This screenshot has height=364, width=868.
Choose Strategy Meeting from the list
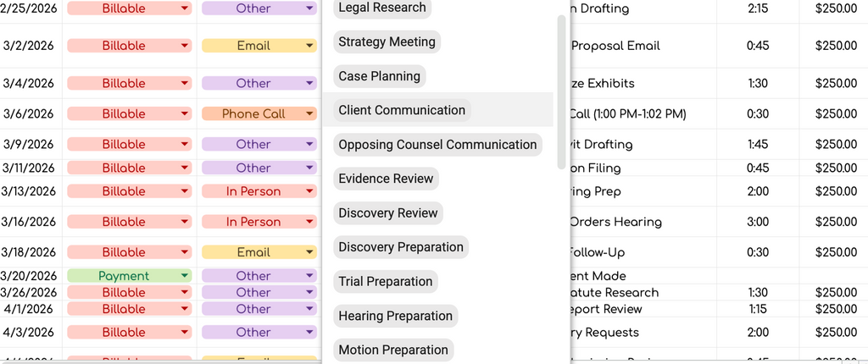387,42
